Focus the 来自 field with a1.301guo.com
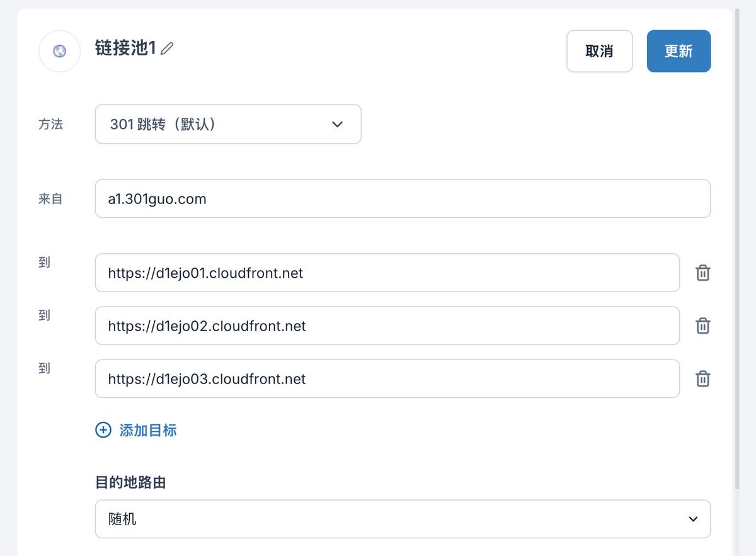 403,199
